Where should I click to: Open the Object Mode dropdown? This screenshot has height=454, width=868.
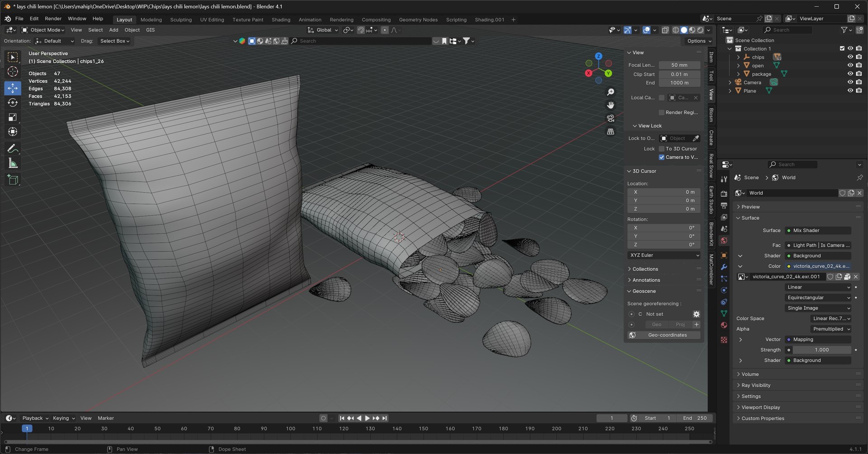(x=43, y=30)
